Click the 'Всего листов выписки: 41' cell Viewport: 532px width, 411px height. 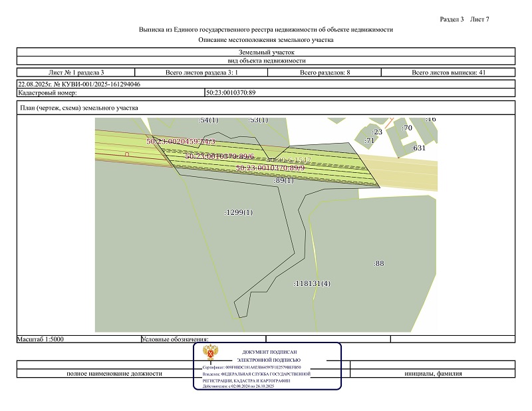pyautogui.click(x=448, y=72)
